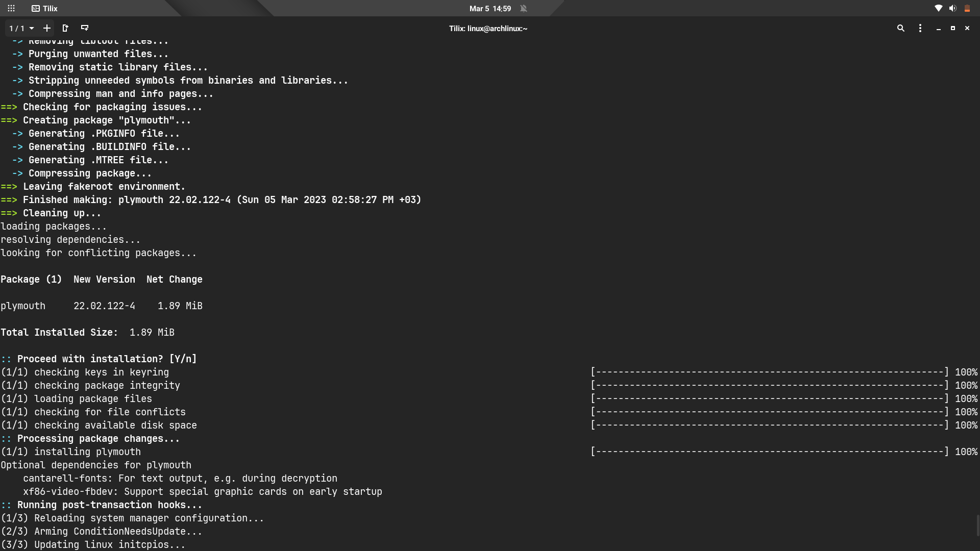The height and width of the screenshot is (551, 980).
Task: Add a new session with plus button
Action: tap(46, 28)
